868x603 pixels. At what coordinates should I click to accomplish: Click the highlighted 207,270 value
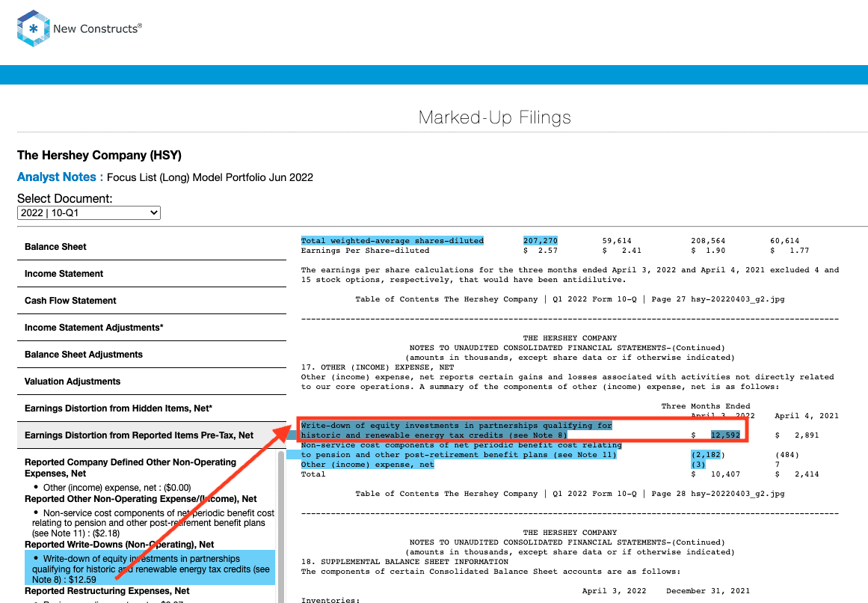pyautogui.click(x=541, y=241)
